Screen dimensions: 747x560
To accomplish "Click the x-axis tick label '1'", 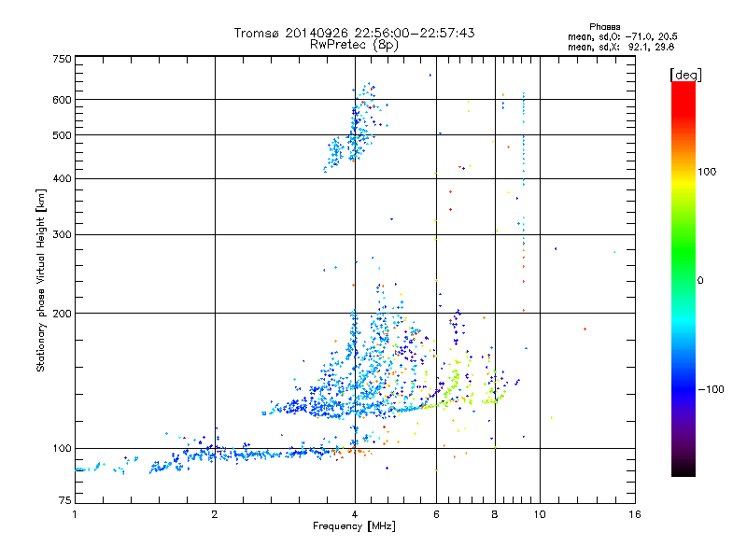I will [75, 514].
